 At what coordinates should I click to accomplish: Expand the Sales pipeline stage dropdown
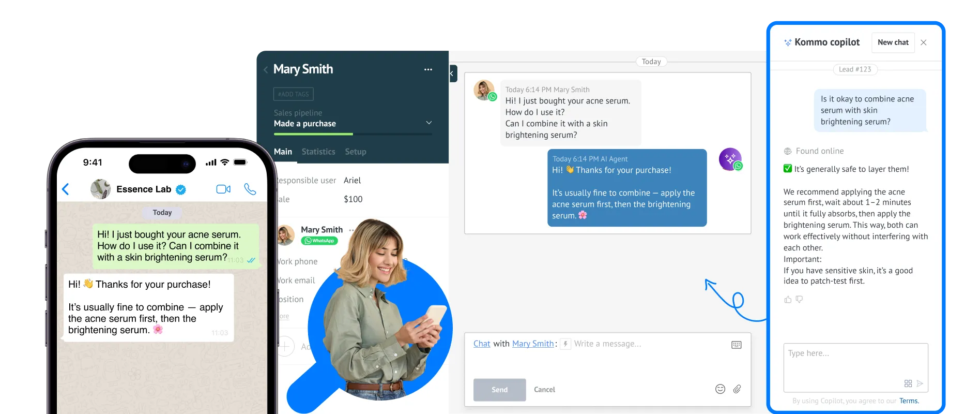[x=428, y=123]
